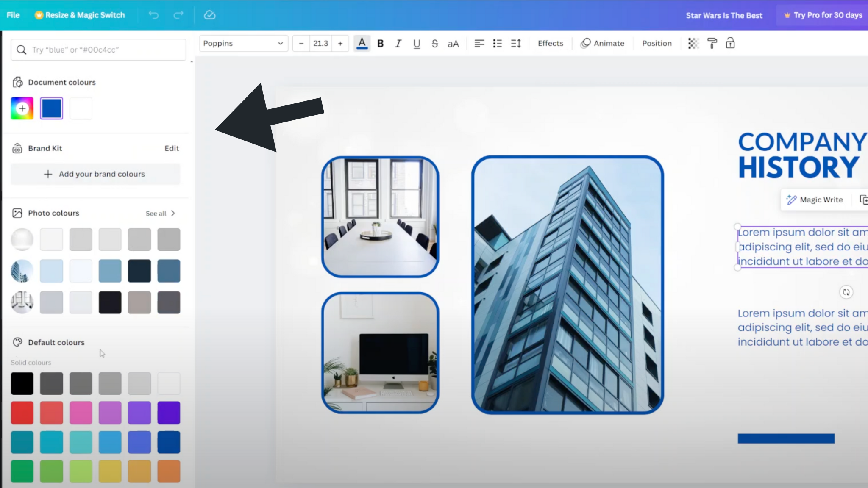Viewport: 868px width, 488px height.
Task: Click Magic Write button
Action: tap(815, 200)
